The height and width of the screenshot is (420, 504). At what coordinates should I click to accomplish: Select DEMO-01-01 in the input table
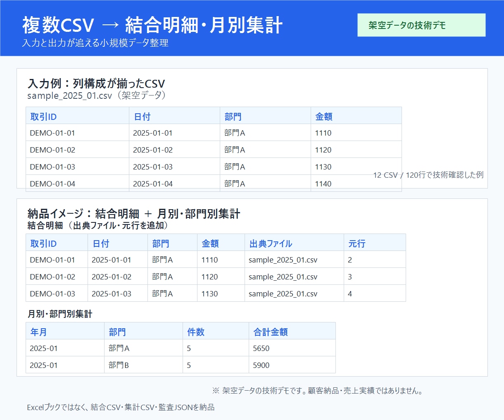point(52,133)
